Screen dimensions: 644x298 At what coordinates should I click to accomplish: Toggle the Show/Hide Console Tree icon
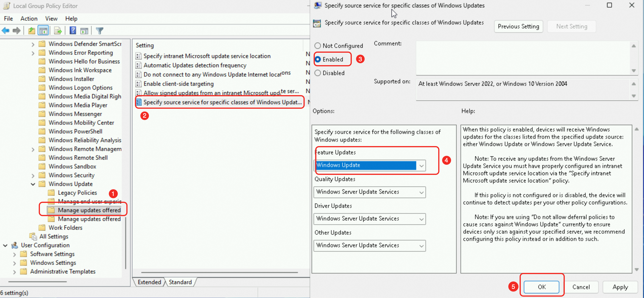tap(43, 31)
